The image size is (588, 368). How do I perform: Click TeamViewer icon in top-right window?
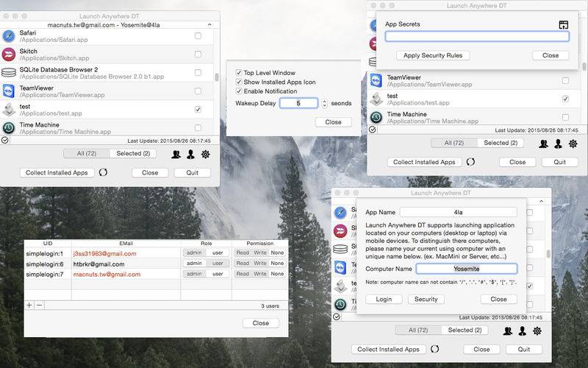(x=376, y=80)
